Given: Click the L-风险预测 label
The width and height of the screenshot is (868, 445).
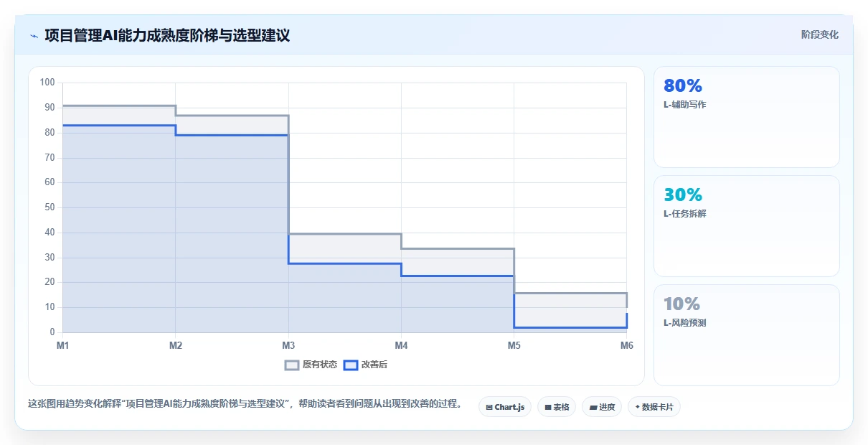Looking at the screenshot, I should 685,323.
